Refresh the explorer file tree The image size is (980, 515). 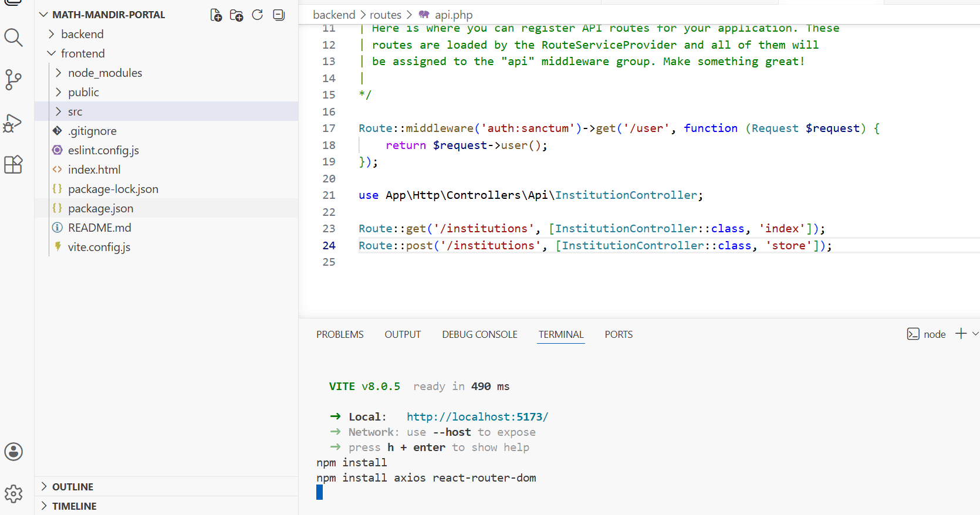[258, 15]
